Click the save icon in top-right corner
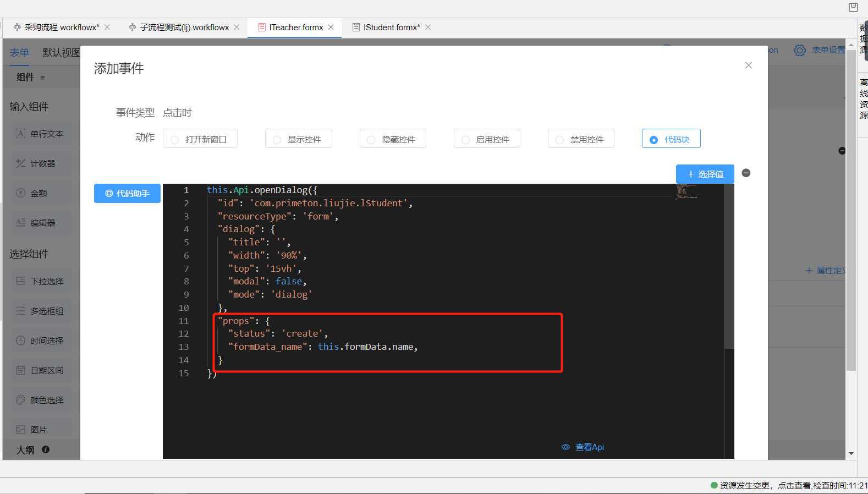This screenshot has height=494, width=868. (853, 7)
